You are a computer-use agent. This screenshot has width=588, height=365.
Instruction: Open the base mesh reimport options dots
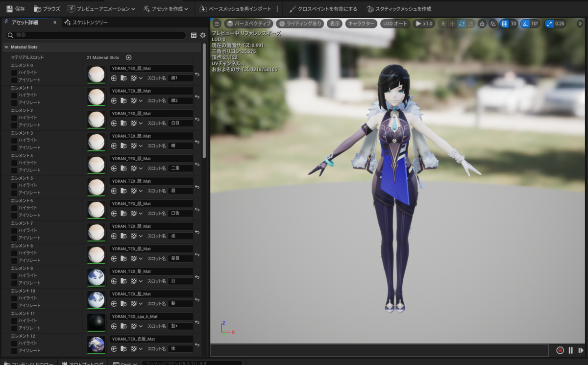[x=277, y=9]
